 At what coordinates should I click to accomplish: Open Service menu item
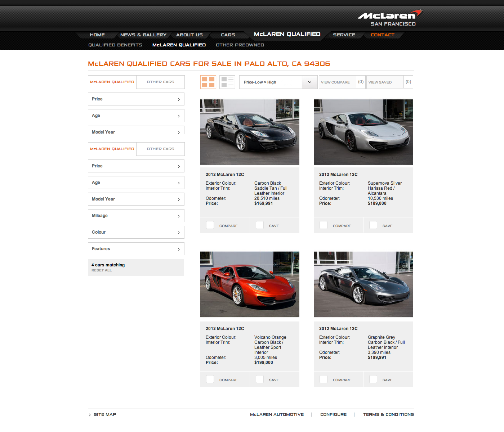pyautogui.click(x=344, y=35)
